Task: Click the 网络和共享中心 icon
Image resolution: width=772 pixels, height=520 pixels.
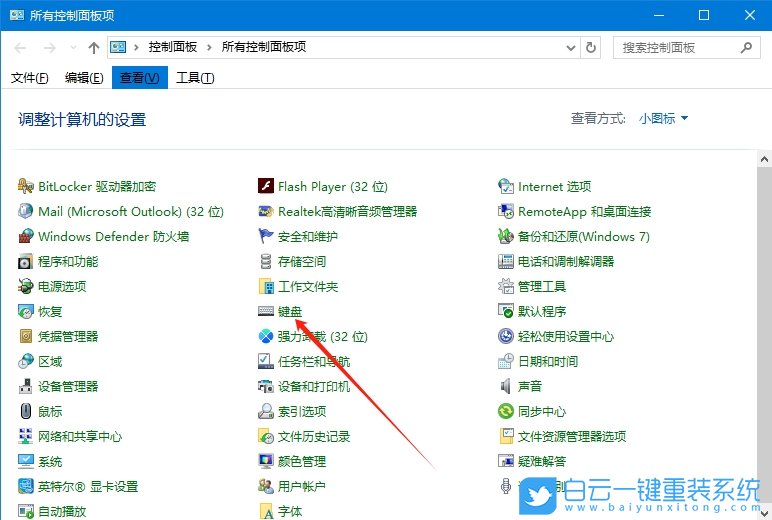Action: [x=26, y=436]
